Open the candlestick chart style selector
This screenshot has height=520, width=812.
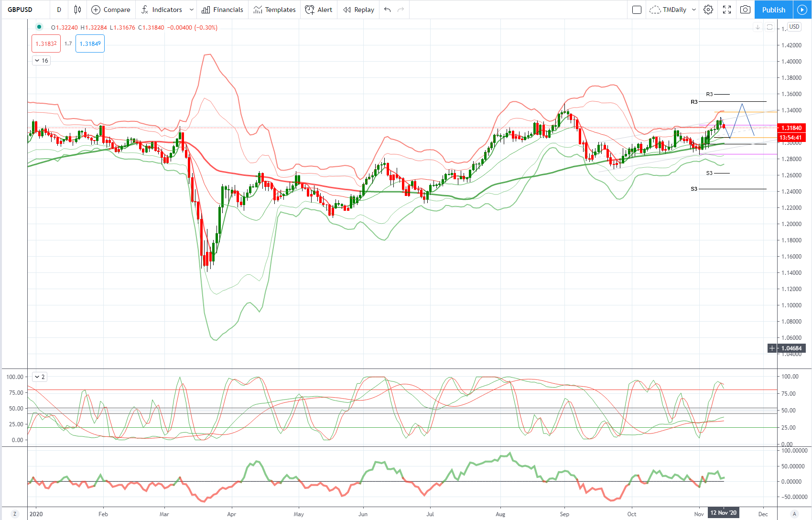click(77, 10)
